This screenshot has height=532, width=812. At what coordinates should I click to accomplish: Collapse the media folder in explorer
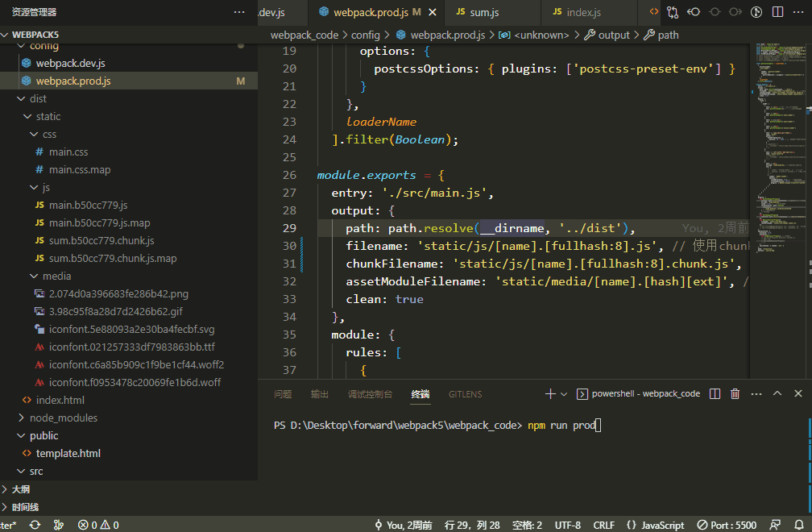(x=56, y=276)
